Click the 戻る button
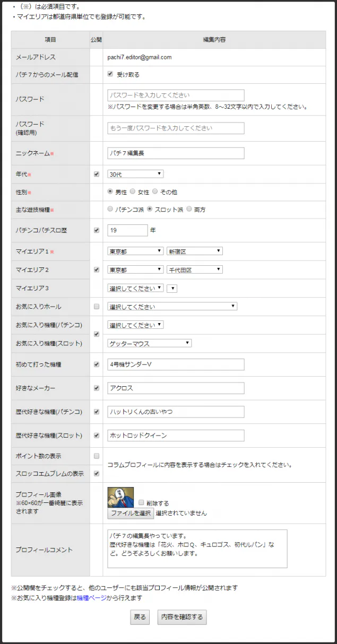Image resolution: width=337 pixels, height=644 pixels. click(140, 617)
